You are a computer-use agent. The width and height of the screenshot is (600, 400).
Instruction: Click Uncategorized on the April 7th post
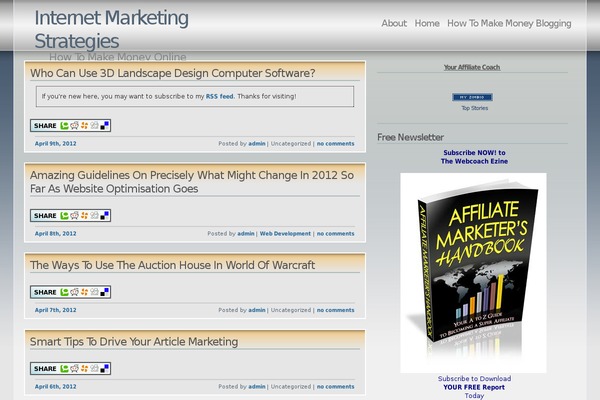click(x=291, y=310)
